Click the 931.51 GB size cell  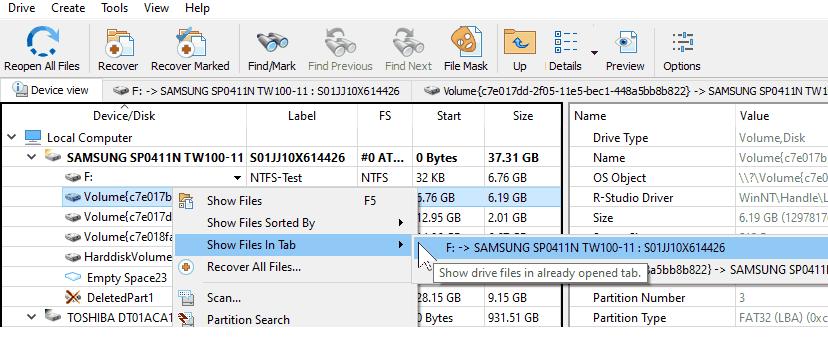pyautogui.click(x=523, y=318)
